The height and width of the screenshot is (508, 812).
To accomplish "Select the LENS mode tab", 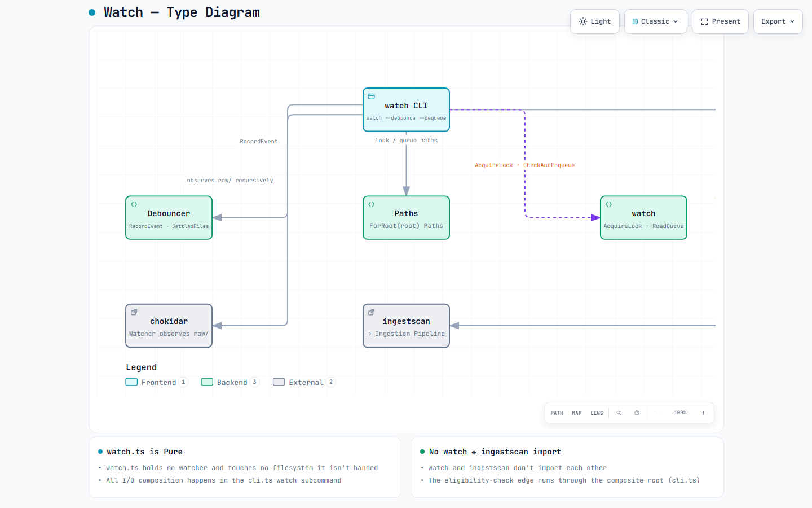I will tap(597, 413).
